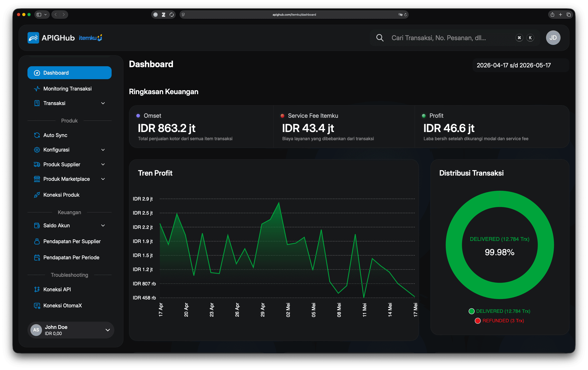Open the JD profile avatar
Viewport: 588px width, 370px height.
tap(553, 38)
